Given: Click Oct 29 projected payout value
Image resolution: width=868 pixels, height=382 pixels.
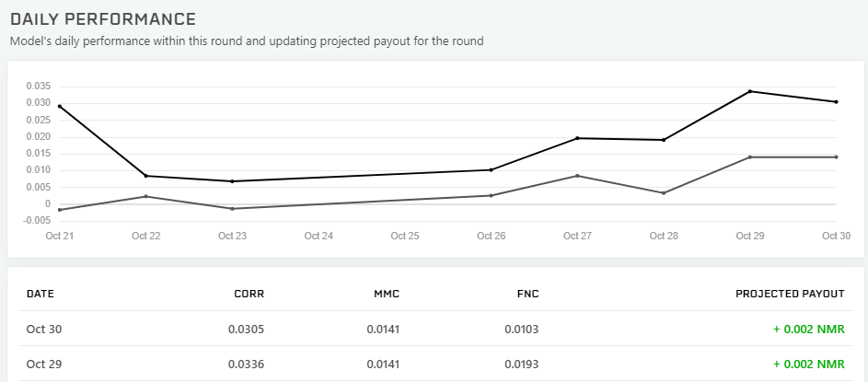Looking at the screenshot, I should pos(809,365).
